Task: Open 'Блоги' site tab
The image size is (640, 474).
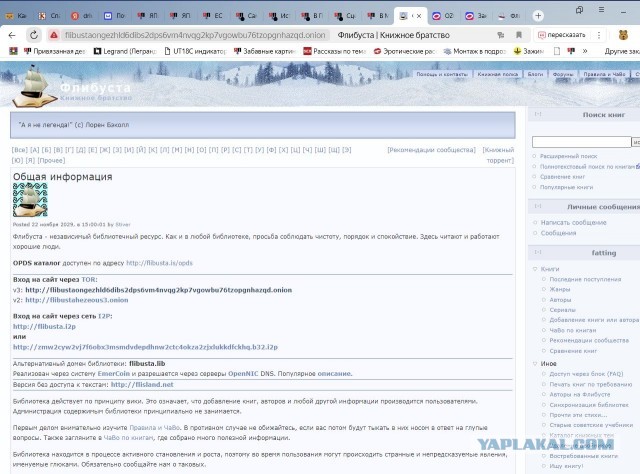Action: (535, 74)
